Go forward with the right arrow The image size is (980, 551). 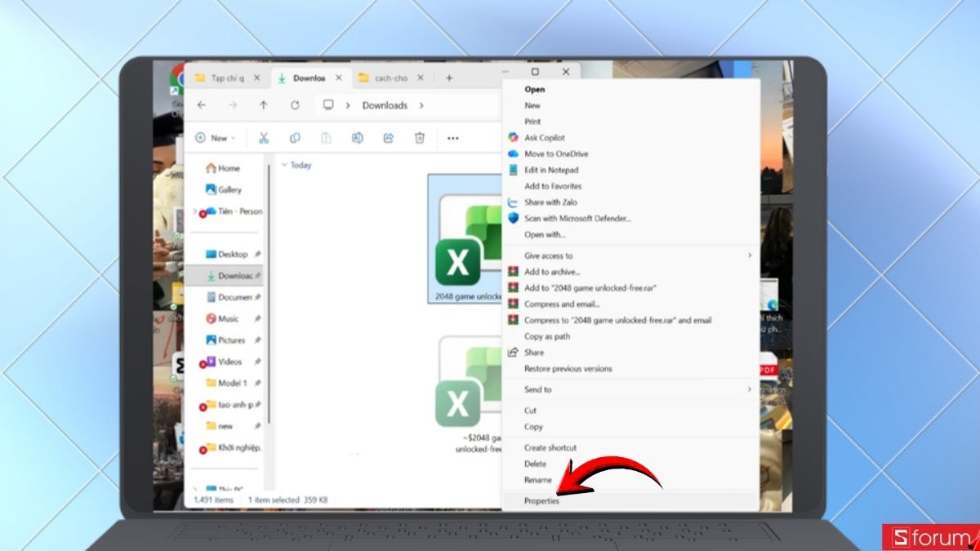point(233,104)
